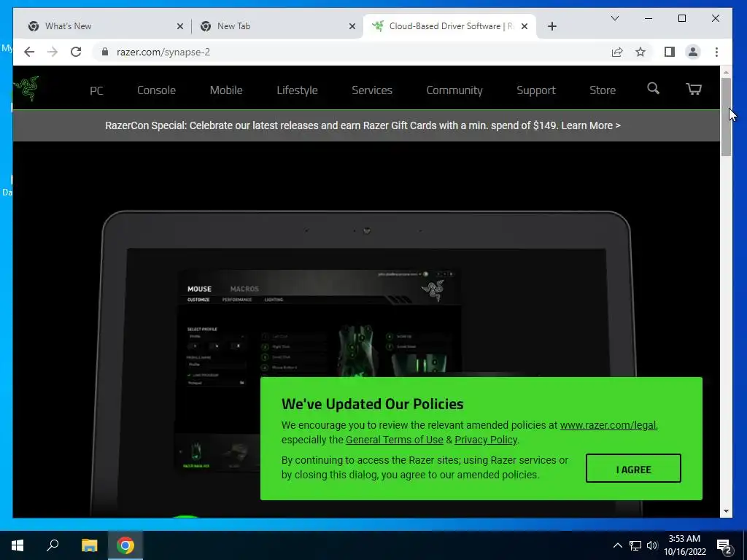
Task: Close the What's New tab
Action: click(x=180, y=26)
